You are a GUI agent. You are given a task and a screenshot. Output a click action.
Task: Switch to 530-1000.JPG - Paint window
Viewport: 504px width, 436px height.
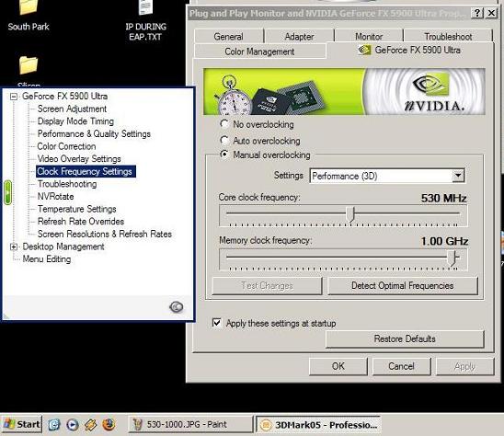[190, 424]
